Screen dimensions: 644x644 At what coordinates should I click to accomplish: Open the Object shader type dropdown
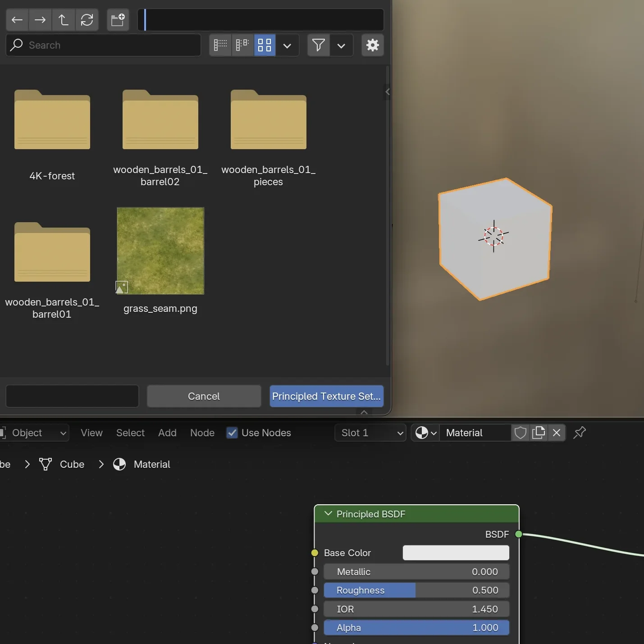34,433
